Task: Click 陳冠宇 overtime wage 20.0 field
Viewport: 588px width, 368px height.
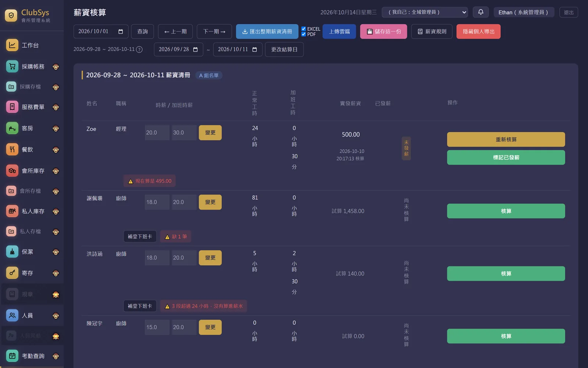Action: coord(184,327)
